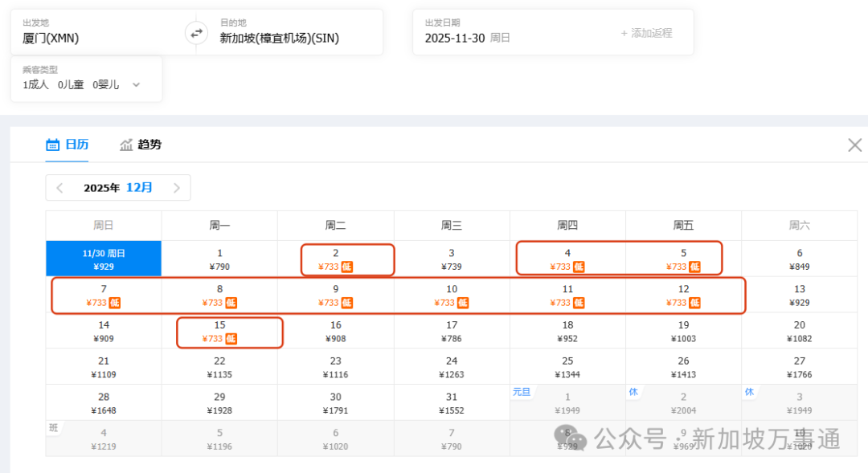
Task: Switch to the 趋势 trend tab
Action: (x=141, y=145)
